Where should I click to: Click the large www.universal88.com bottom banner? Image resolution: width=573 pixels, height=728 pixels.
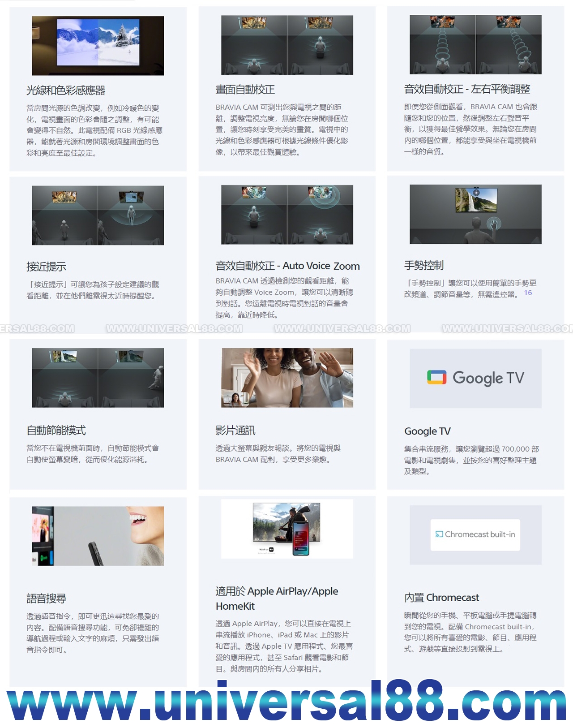click(286, 702)
